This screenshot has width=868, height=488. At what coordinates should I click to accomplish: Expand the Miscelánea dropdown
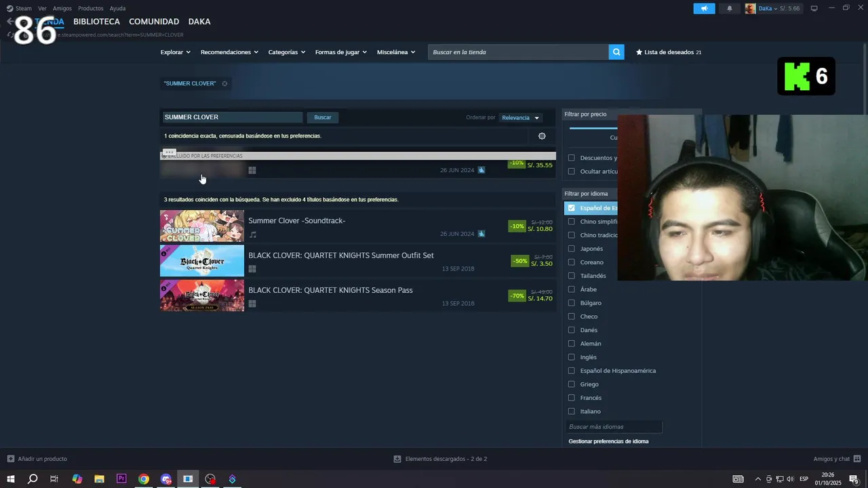(396, 52)
